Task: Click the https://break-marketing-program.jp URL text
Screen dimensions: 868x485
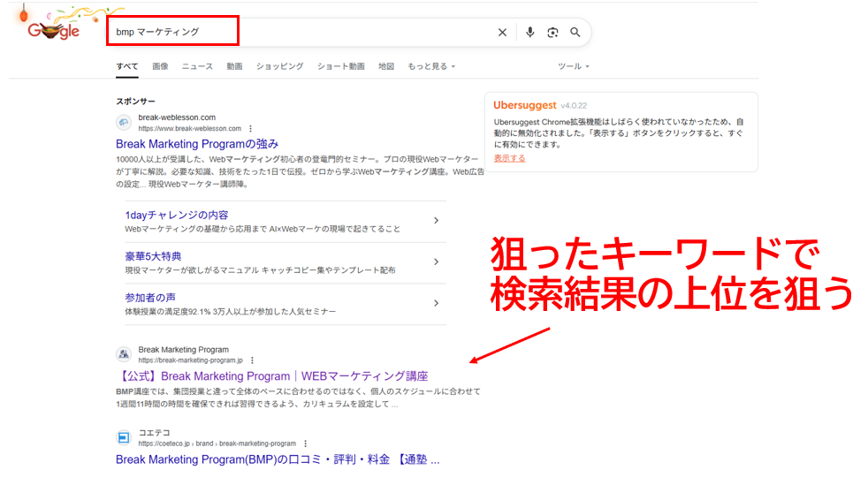Action: tap(190, 360)
